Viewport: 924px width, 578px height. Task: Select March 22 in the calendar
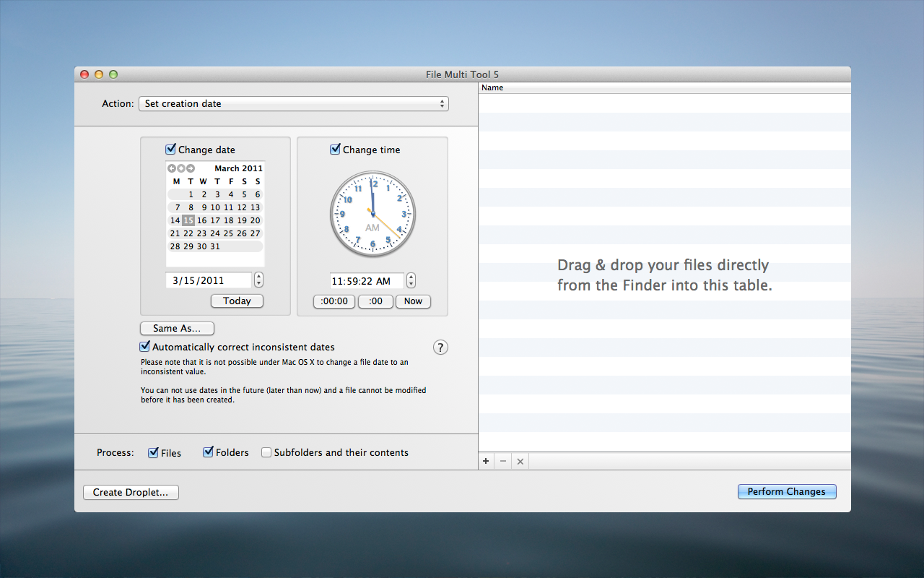188,233
